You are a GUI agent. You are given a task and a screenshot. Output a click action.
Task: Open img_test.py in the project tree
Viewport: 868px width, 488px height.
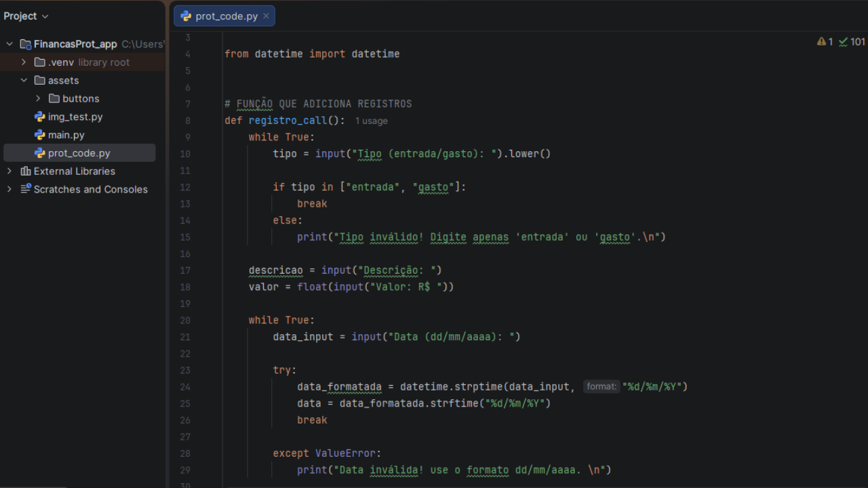pyautogui.click(x=75, y=117)
